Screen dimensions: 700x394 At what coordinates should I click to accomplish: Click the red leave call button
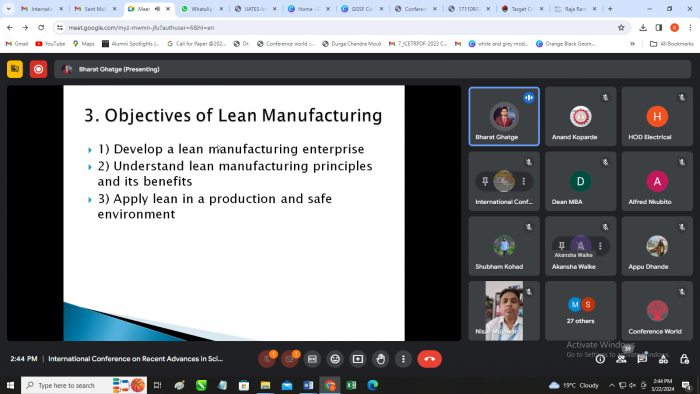[429, 359]
